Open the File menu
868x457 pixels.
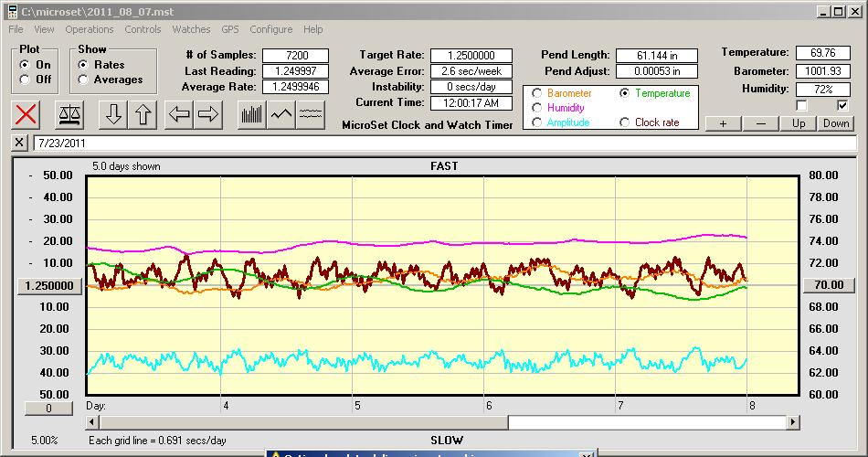[x=16, y=29]
